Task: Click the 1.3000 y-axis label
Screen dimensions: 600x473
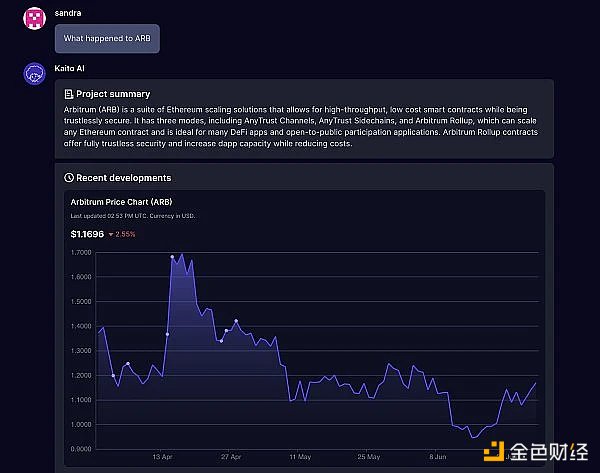Action: click(x=81, y=351)
